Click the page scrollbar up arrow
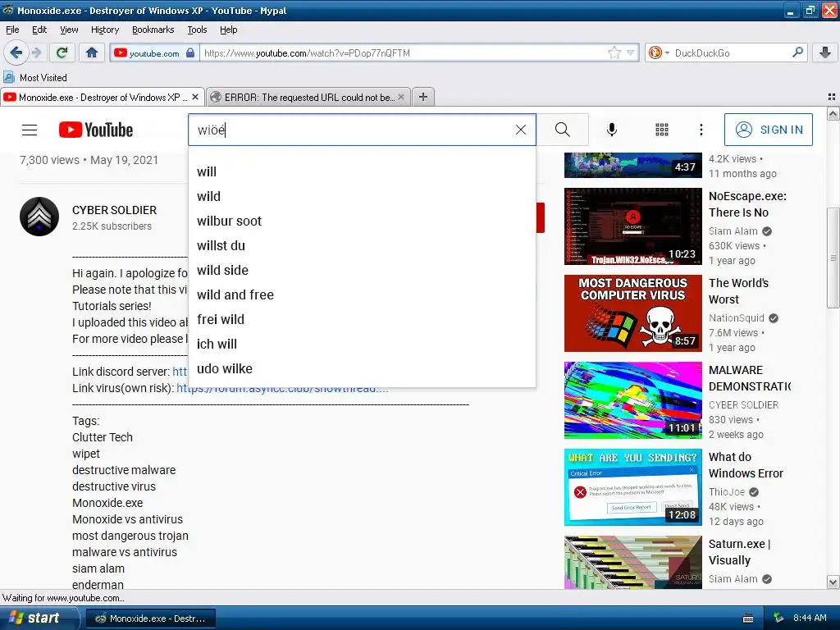Screen dimensions: 840x630 [x=833, y=113]
